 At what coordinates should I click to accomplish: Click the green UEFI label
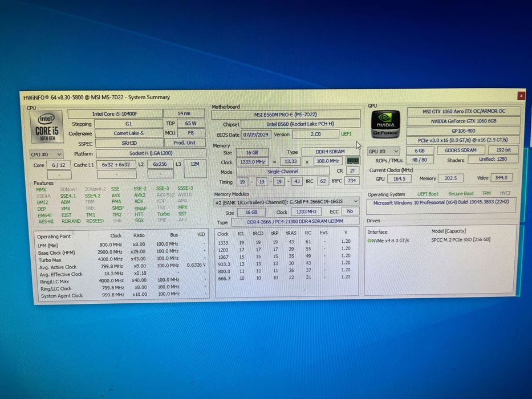pyautogui.click(x=346, y=134)
